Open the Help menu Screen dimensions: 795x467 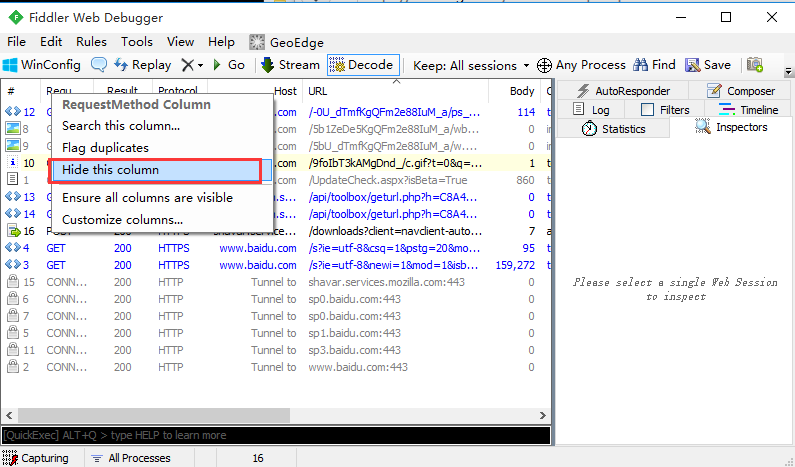[x=221, y=42]
